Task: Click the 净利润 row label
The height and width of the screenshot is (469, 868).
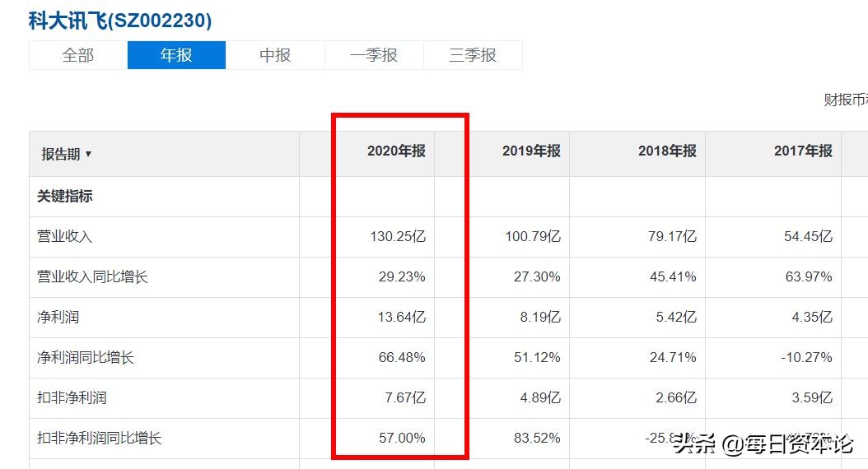Action: [x=58, y=318]
